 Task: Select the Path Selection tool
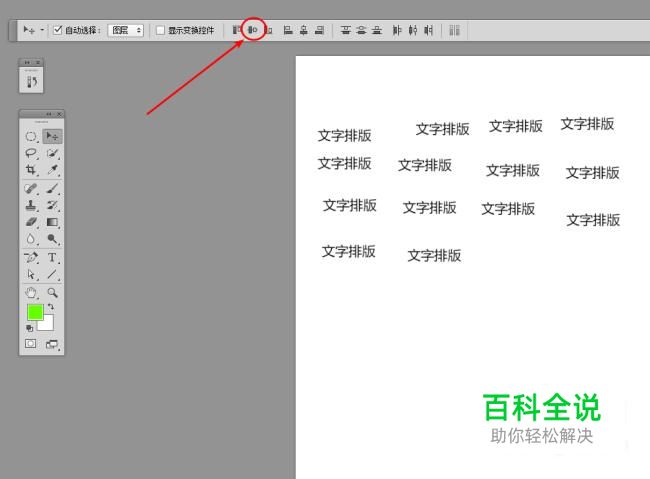tap(31, 274)
